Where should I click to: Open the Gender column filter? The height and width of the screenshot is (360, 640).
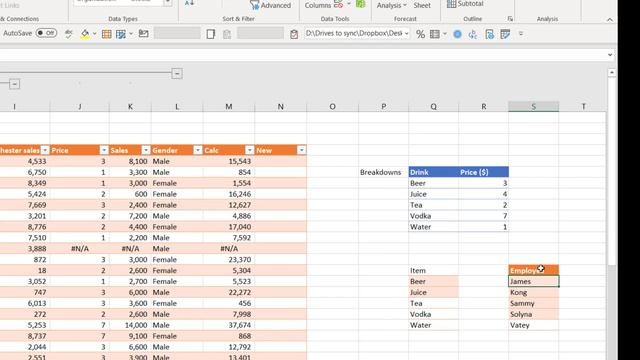pos(198,150)
